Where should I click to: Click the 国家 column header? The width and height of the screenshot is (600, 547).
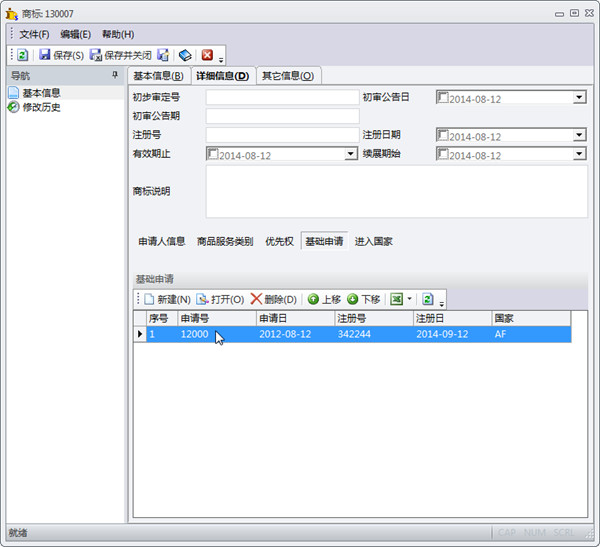pyautogui.click(x=532, y=318)
